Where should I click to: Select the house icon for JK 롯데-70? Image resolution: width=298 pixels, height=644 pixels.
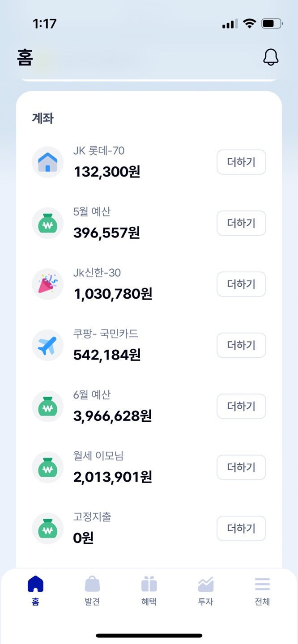pos(47,162)
